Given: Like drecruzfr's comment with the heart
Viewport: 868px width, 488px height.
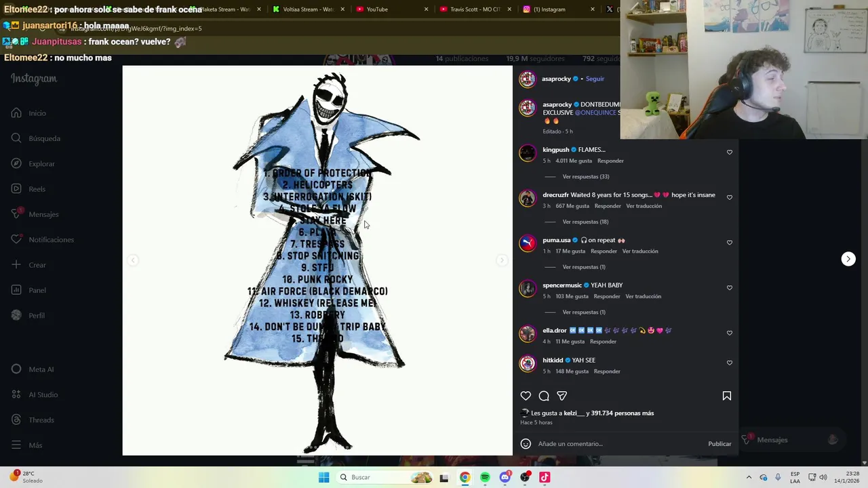Looking at the screenshot, I should 730,197.
